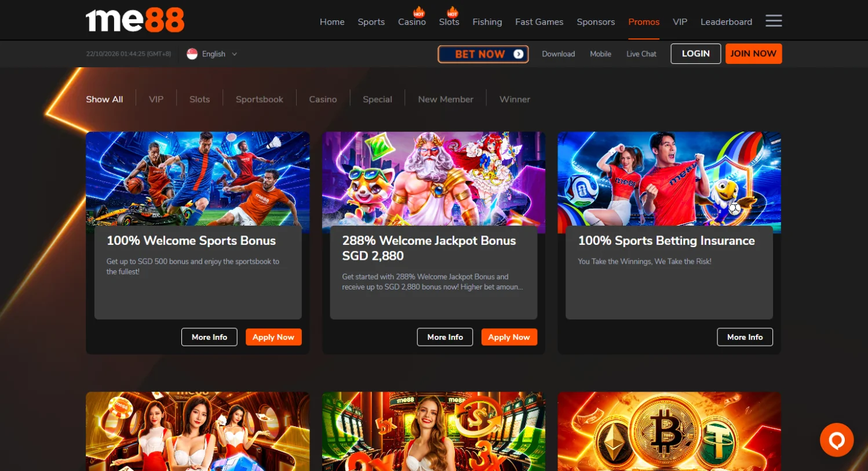Select the Winner filter tab
This screenshot has width=868, height=471.
point(515,99)
